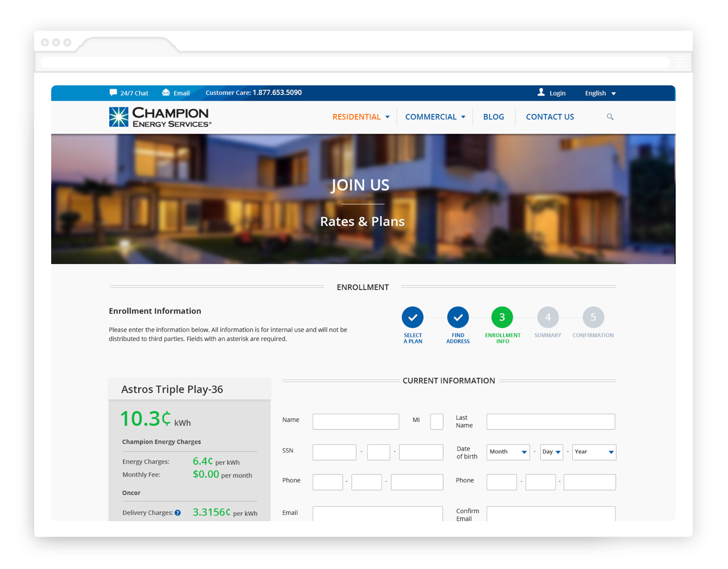Click the left Phone area code field

click(328, 482)
